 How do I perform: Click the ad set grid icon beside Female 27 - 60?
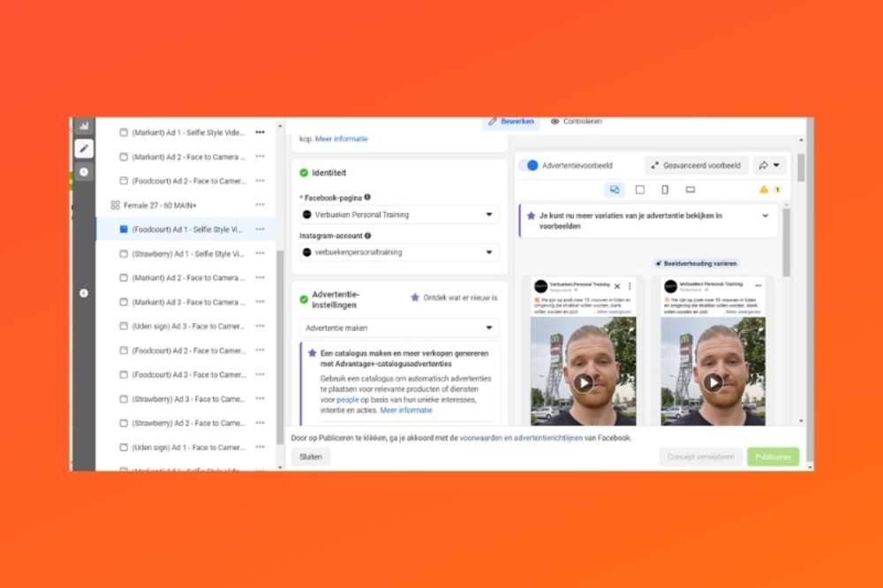(116, 205)
